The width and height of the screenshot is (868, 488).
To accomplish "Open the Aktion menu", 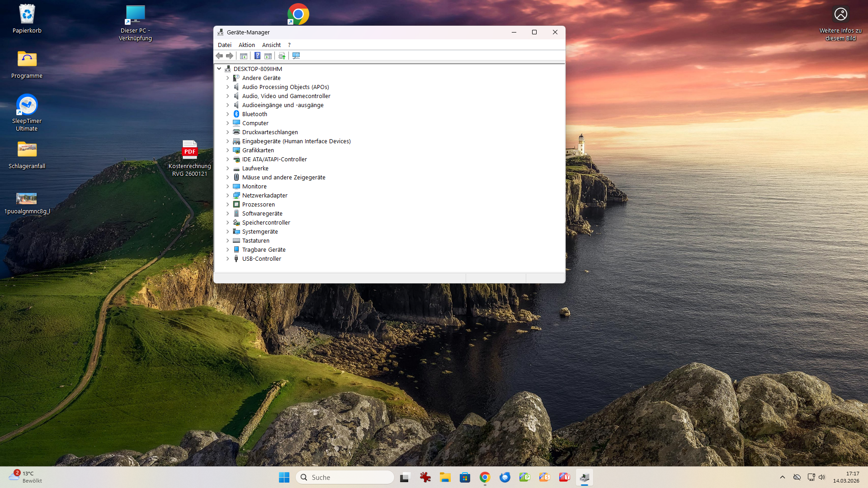I will [x=246, y=45].
